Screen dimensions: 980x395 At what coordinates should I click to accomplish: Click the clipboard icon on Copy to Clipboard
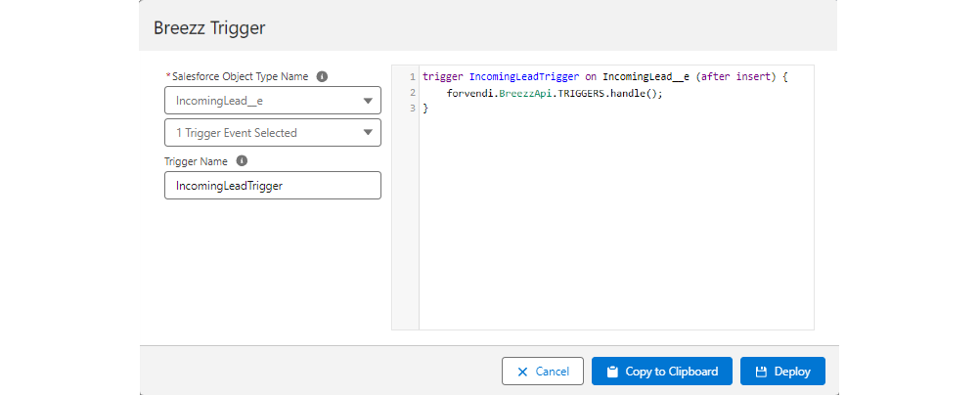tap(612, 372)
